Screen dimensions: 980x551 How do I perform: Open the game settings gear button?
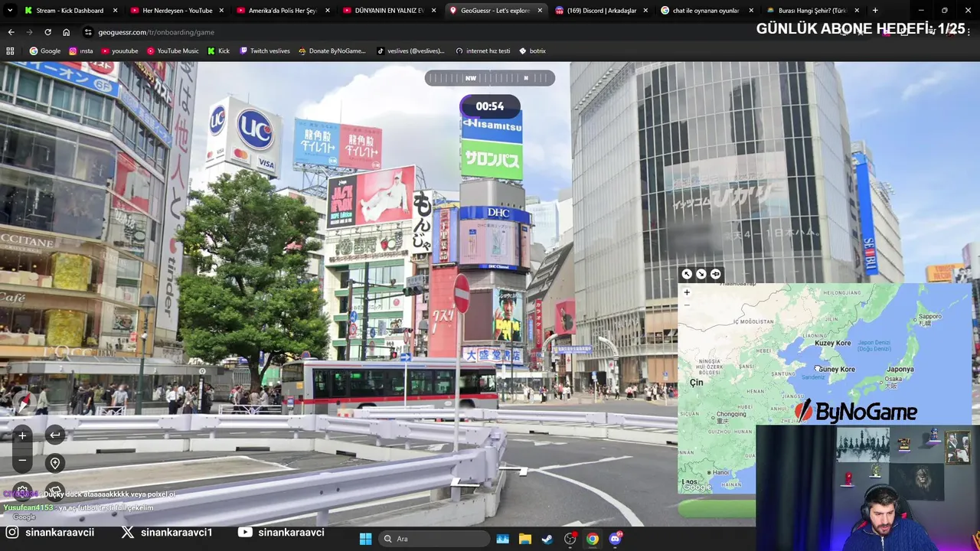[x=22, y=491]
